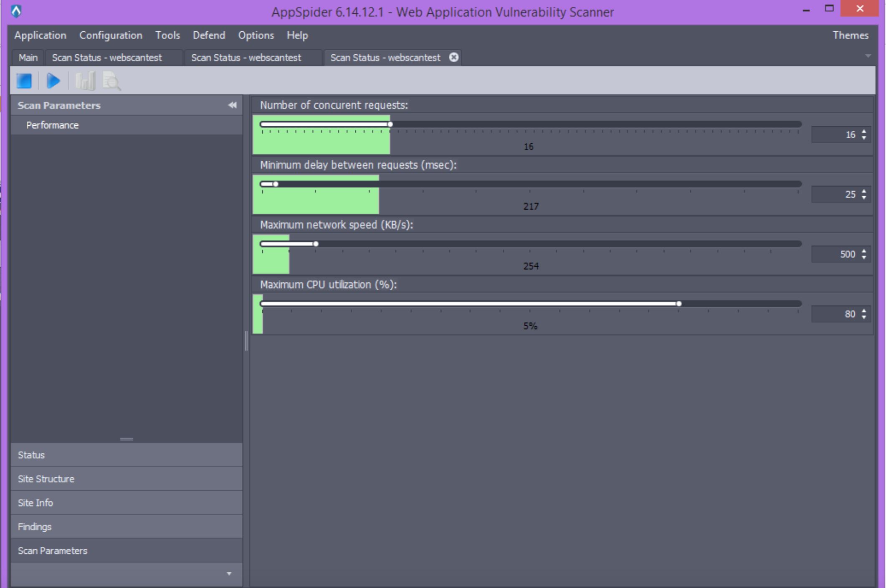Click the minimum delay slider handle

276,184
